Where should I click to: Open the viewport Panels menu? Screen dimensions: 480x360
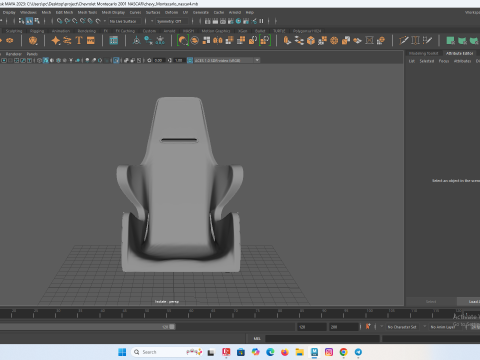coord(32,54)
